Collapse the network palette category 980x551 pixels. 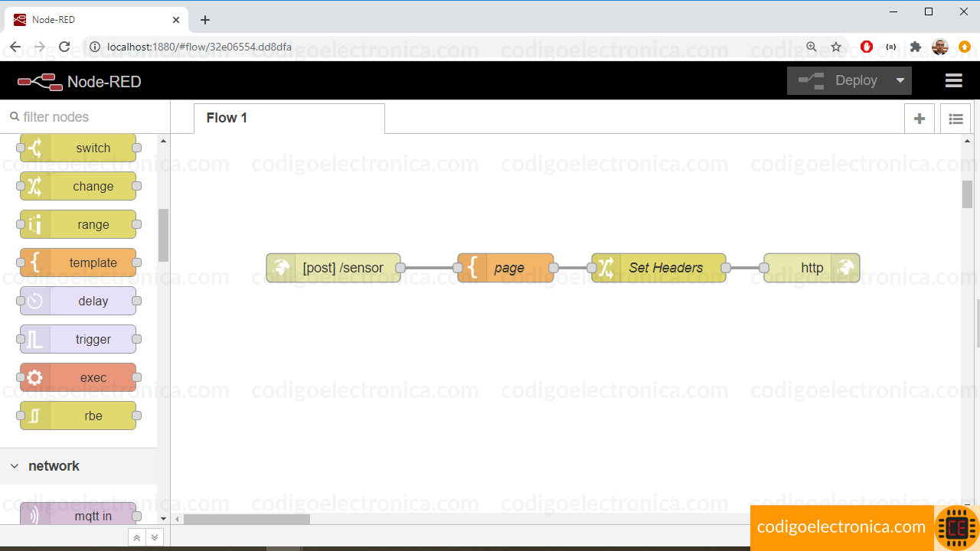pyautogui.click(x=78, y=466)
